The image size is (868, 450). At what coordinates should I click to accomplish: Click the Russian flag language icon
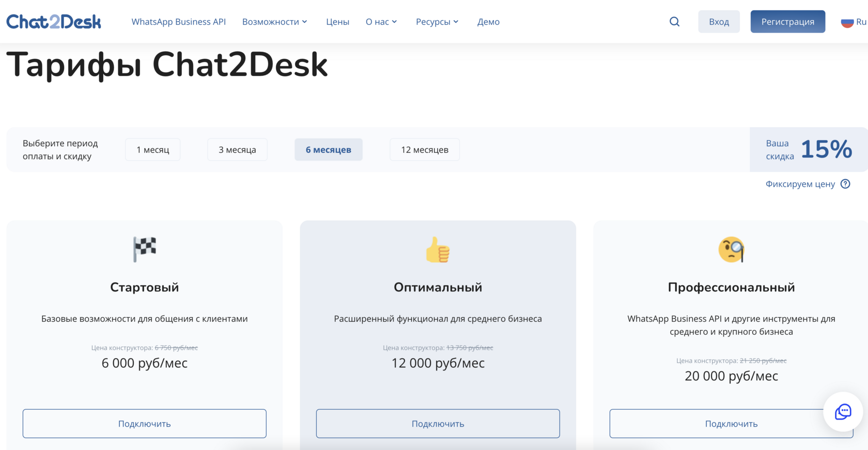click(x=847, y=22)
